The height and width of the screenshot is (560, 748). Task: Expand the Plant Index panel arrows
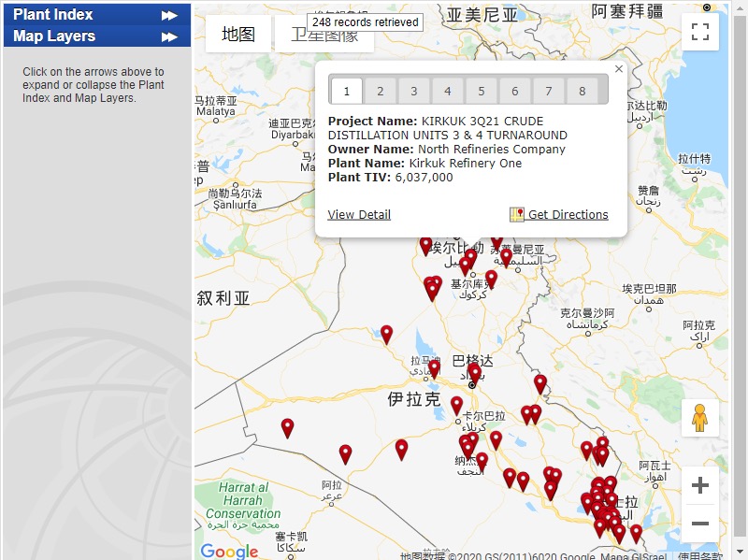168,15
